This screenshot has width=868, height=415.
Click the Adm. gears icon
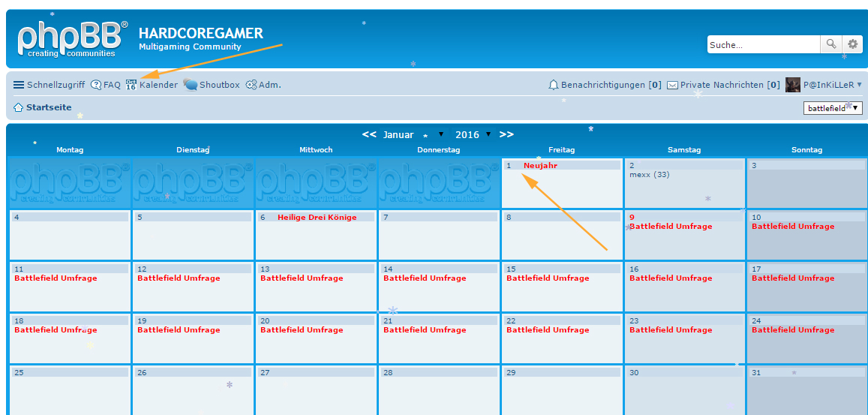point(251,85)
